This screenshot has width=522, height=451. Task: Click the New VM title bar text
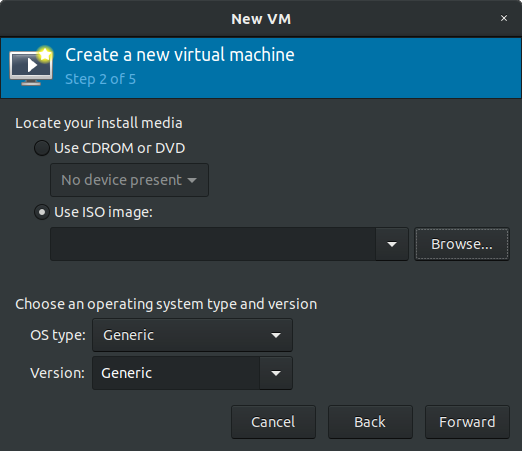tap(261, 19)
